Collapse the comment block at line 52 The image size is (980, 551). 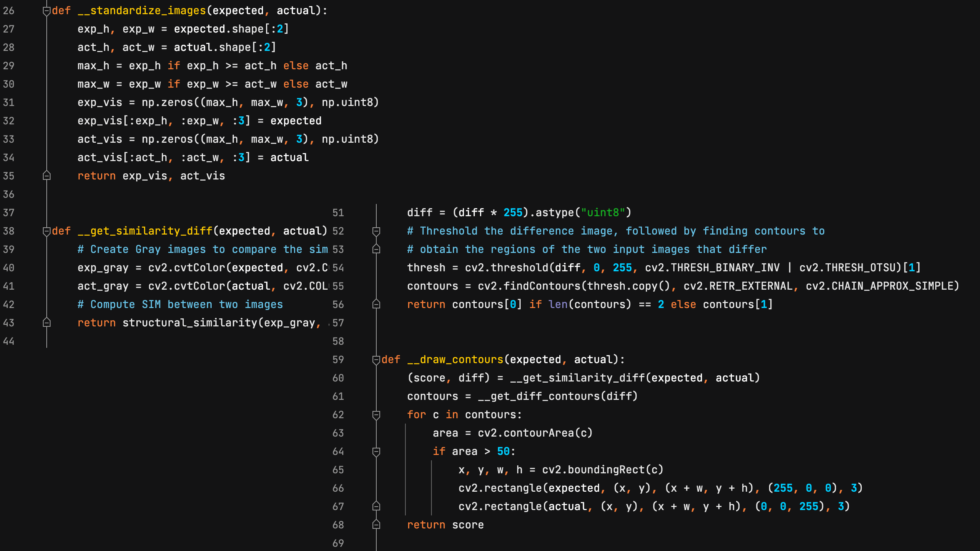point(376,231)
